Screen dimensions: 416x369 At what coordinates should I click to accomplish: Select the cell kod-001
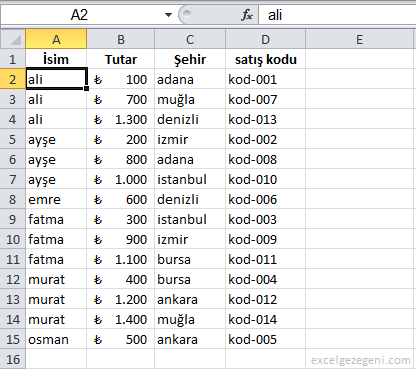[265, 79]
